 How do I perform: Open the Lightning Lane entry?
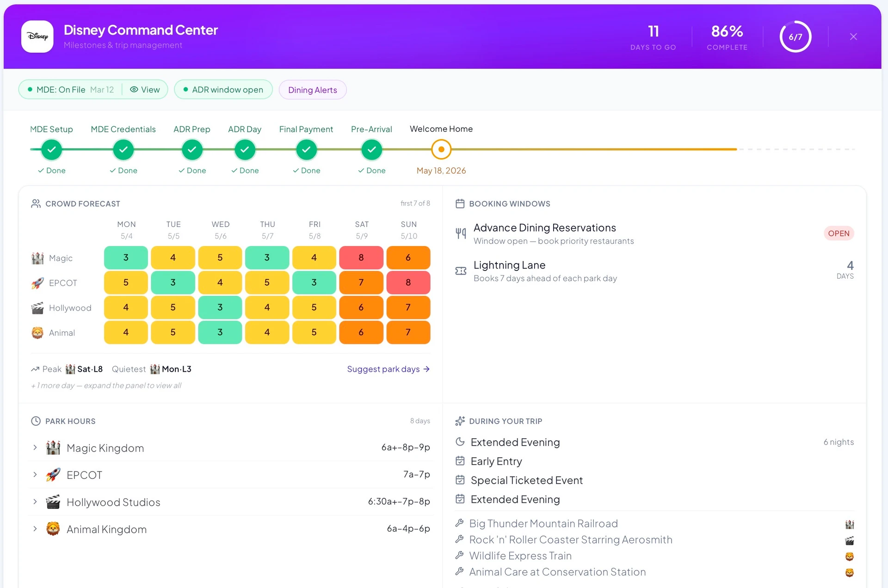pos(654,271)
